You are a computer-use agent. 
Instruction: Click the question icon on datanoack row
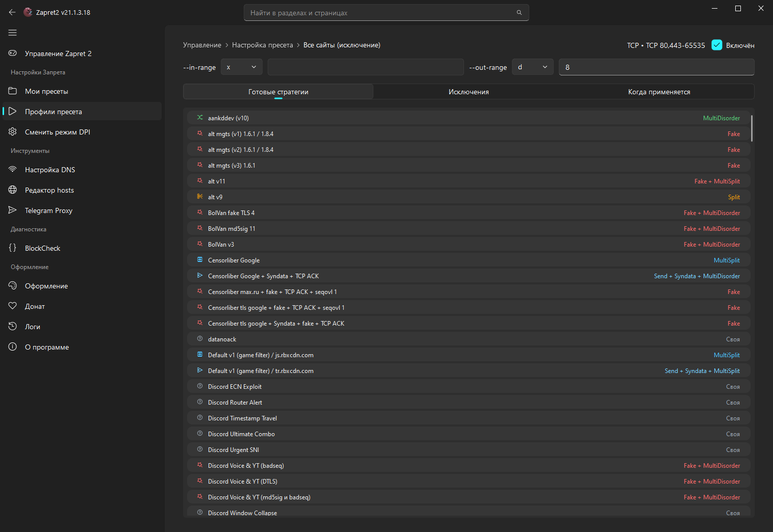(200, 338)
